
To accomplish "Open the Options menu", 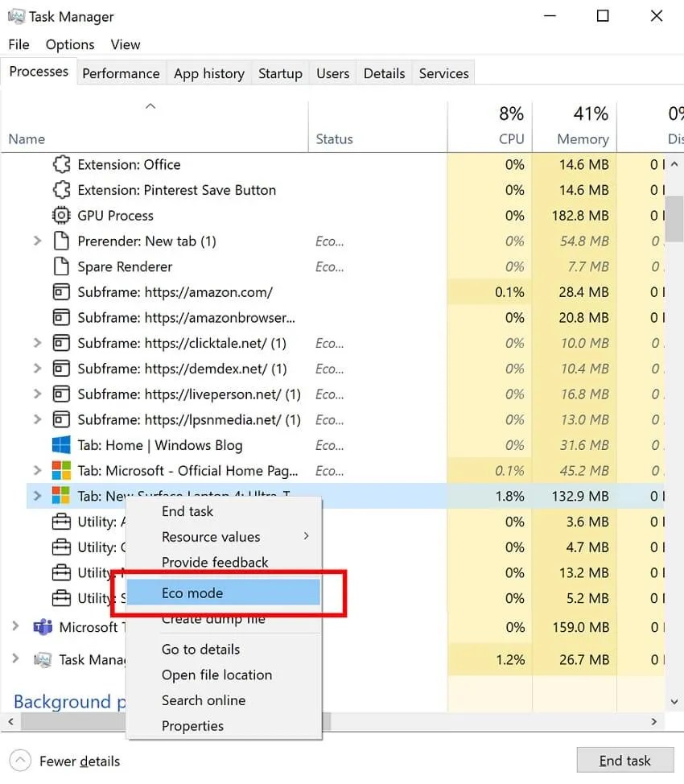I will coord(69,44).
